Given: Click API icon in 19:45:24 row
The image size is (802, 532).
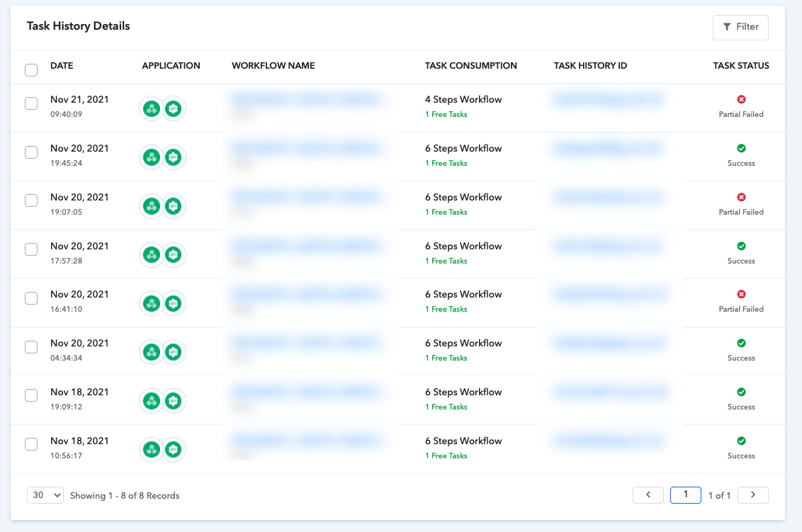Looking at the screenshot, I should [x=174, y=157].
